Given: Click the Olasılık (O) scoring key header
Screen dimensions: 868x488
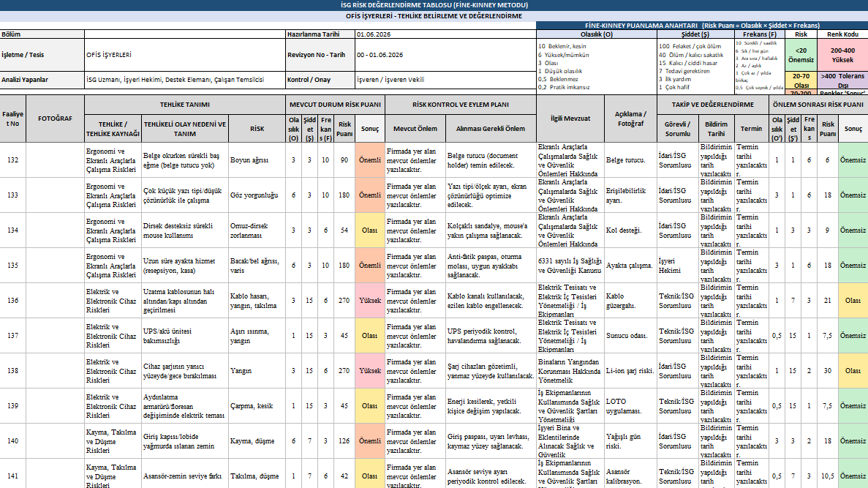Looking at the screenshot, I should click(596, 34).
